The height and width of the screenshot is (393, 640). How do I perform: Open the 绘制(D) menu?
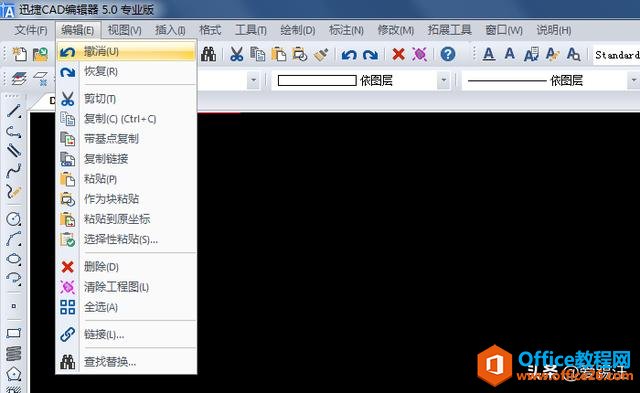click(x=298, y=30)
